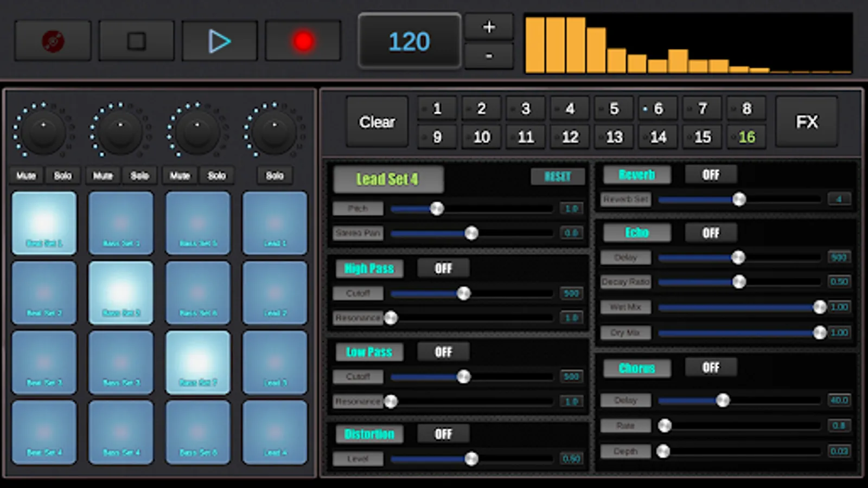The width and height of the screenshot is (868, 488).
Task: Click the vinyl disc icon in the toolbar
Action: coord(52,40)
